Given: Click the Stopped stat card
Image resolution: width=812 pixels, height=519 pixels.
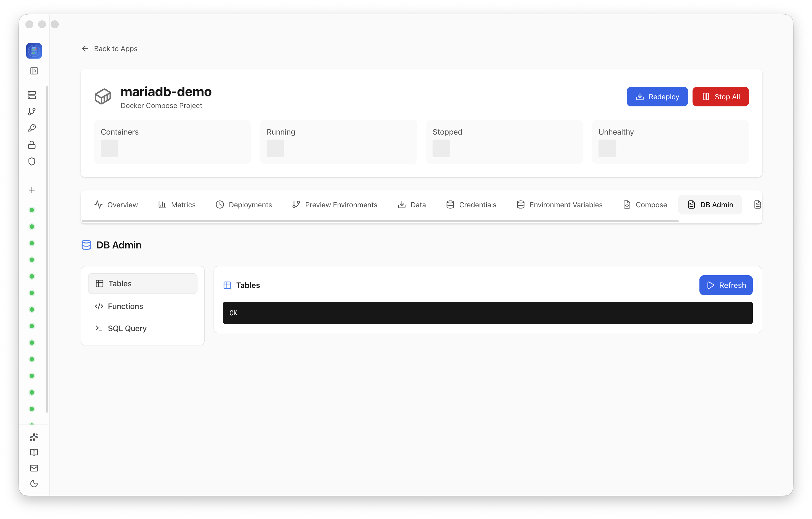Looking at the screenshot, I should [x=504, y=141].
